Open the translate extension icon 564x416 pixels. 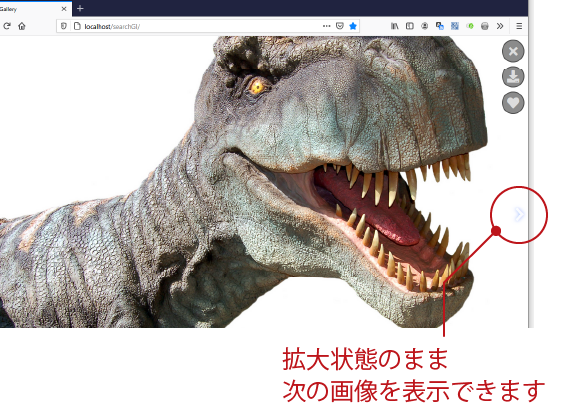[440, 26]
